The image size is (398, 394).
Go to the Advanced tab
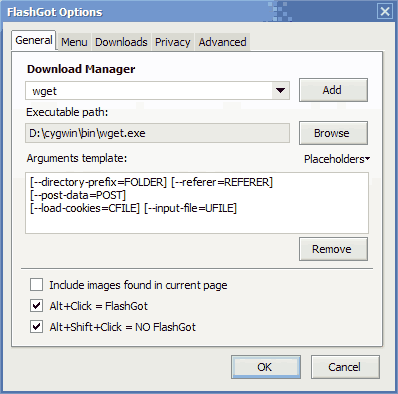click(x=222, y=42)
